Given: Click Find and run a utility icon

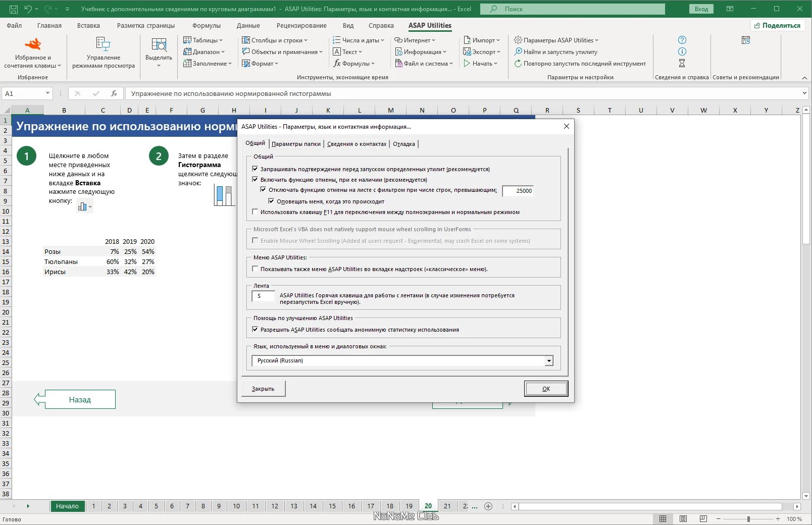Looking at the screenshot, I should pyautogui.click(x=518, y=51).
